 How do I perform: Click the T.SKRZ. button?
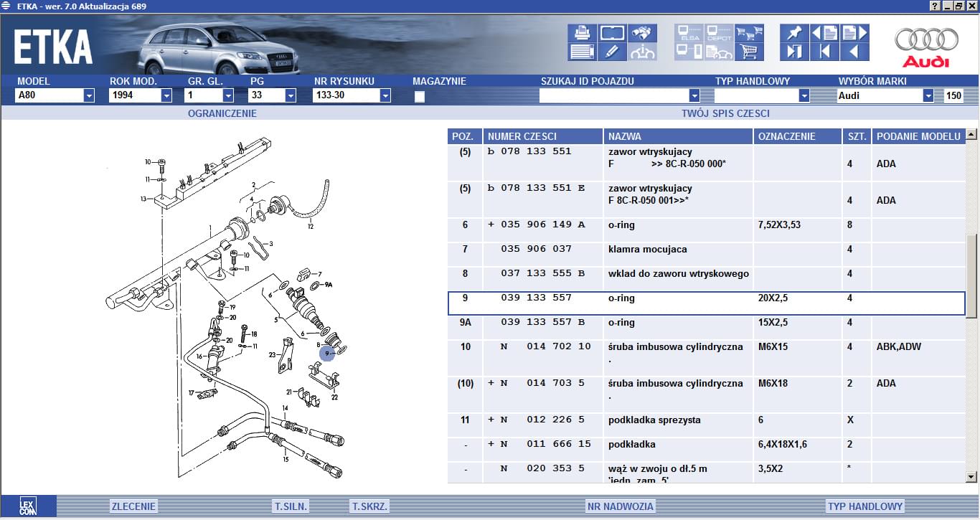point(369,506)
